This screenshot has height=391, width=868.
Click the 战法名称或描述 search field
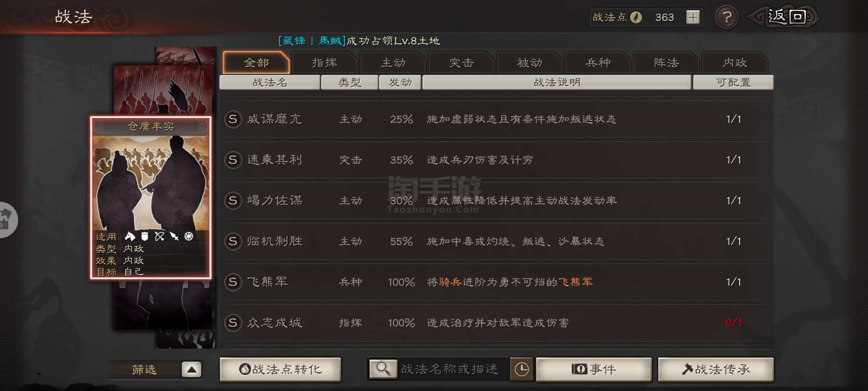tap(454, 369)
